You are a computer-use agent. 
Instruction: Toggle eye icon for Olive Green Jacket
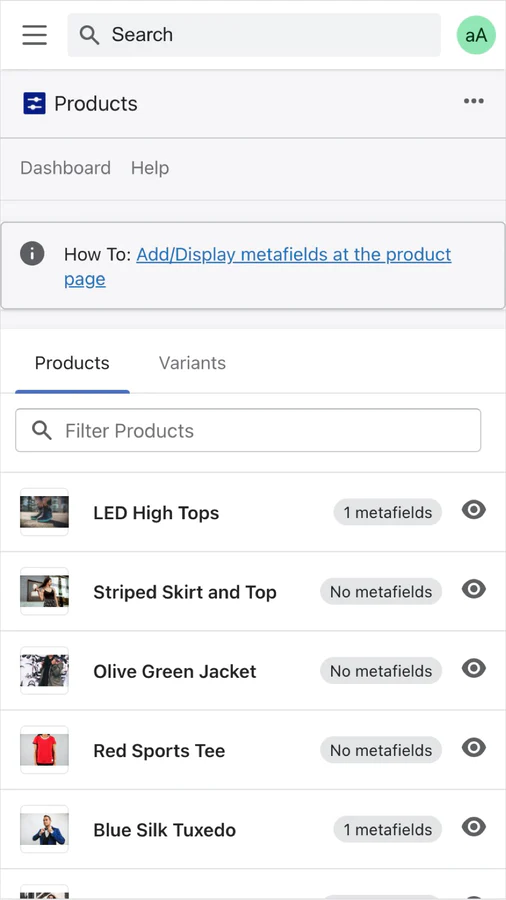pos(474,668)
